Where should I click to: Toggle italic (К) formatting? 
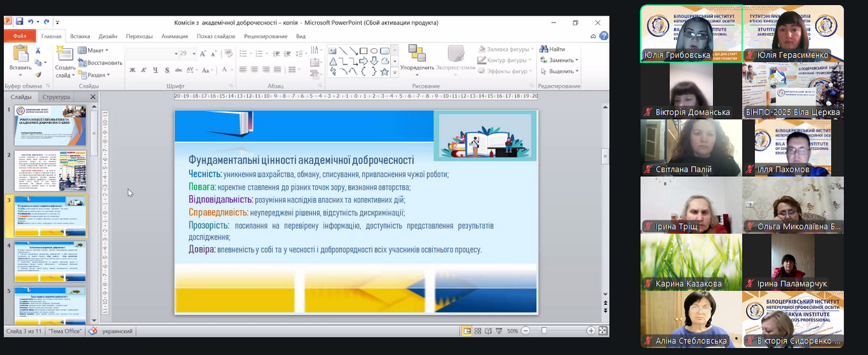(144, 70)
